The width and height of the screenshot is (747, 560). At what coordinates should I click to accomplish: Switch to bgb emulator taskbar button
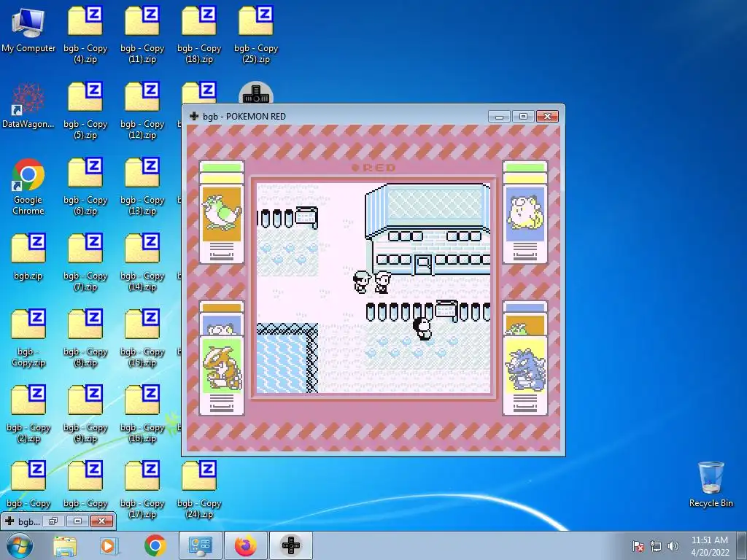coord(291,545)
